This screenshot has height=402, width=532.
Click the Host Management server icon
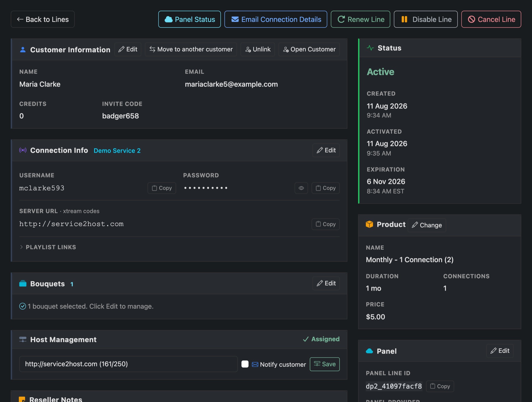[23, 339]
